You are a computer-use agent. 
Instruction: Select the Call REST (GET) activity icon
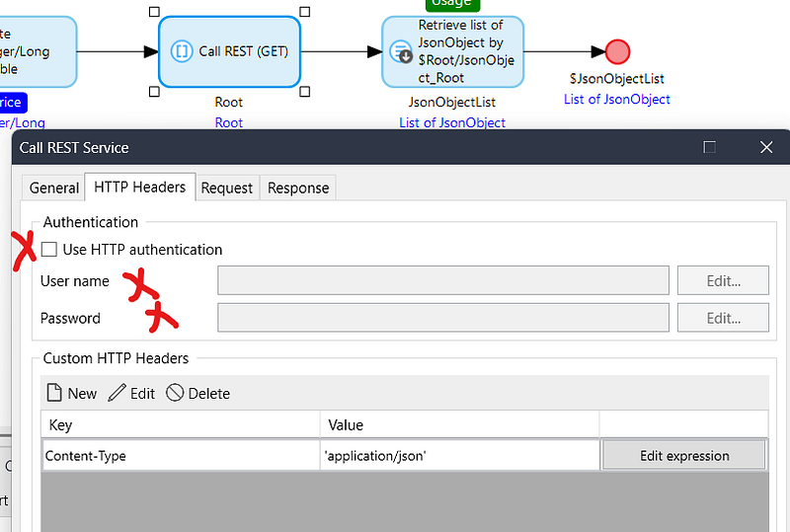(182, 51)
